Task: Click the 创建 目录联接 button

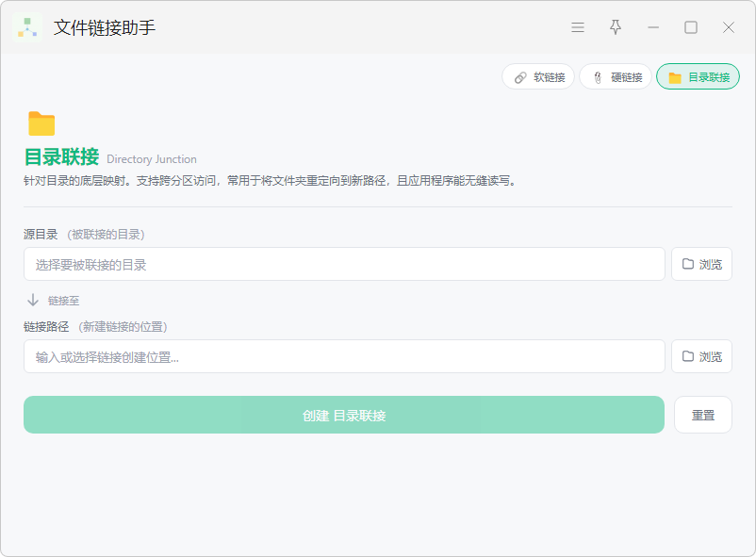Action: tap(344, 415)
